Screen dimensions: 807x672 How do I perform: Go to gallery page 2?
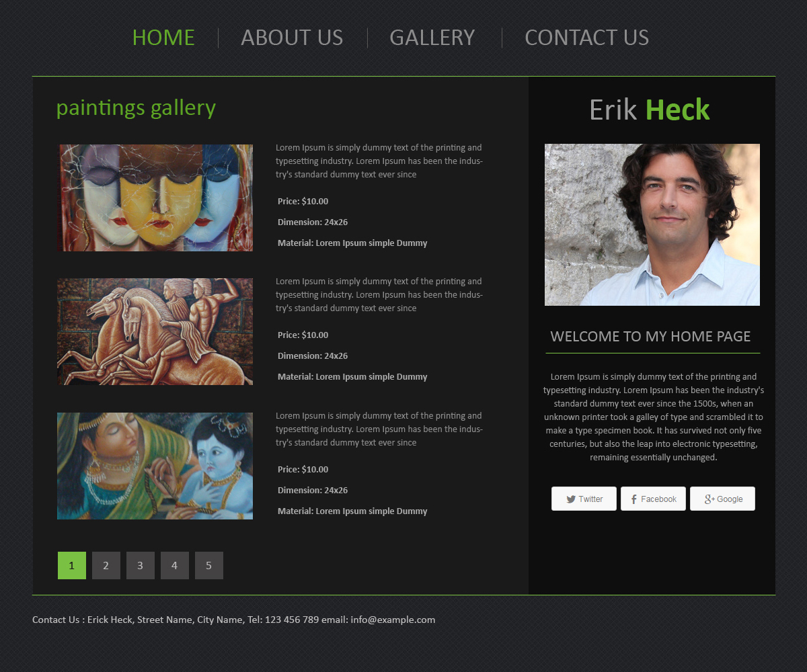106,565
